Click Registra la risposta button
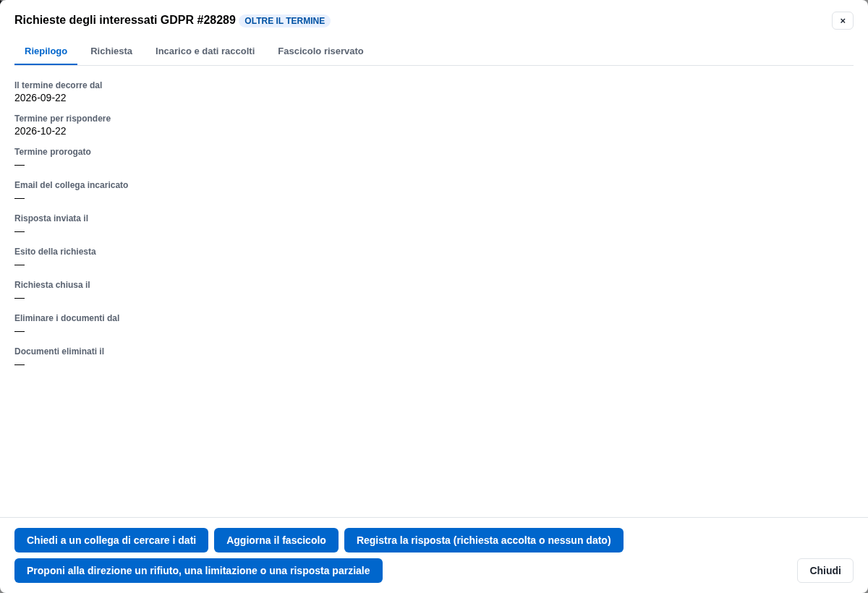 coord(484,540)
